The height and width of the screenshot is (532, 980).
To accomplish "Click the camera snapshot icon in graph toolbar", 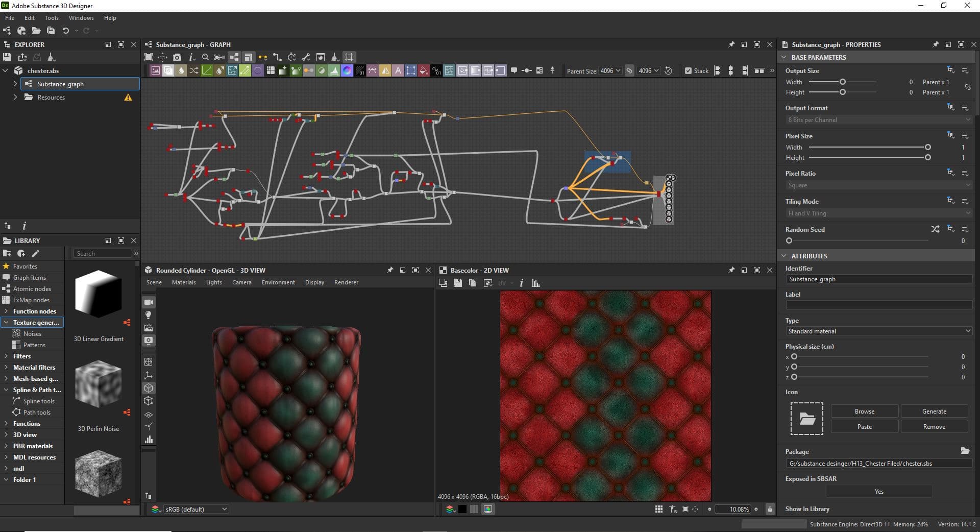I will pos(177,57).
